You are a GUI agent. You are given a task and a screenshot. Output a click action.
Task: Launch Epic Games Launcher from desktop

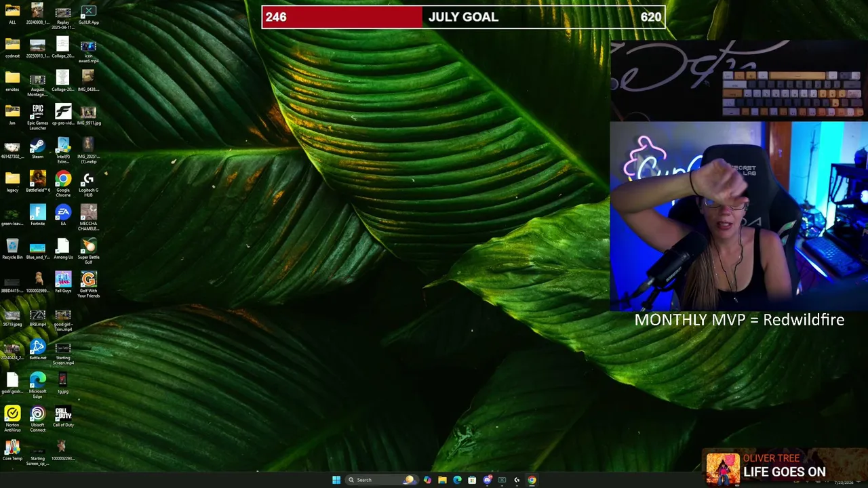[x=37, y=117]
